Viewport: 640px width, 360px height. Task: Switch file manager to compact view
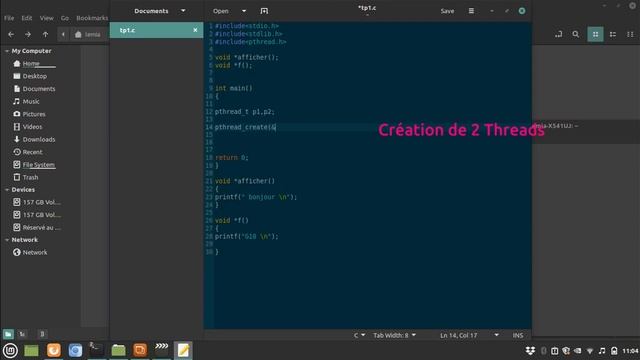630,34
